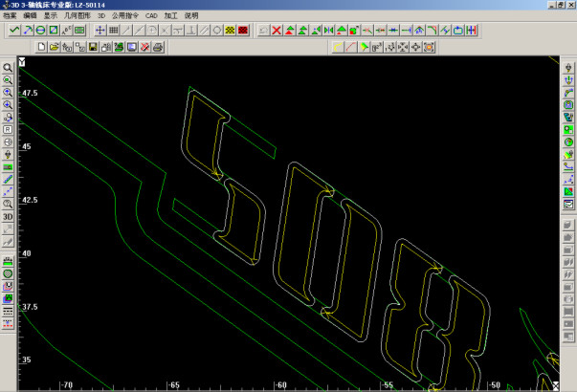
Task: Select the circle with diameter line tool
Action: [40, 31]
